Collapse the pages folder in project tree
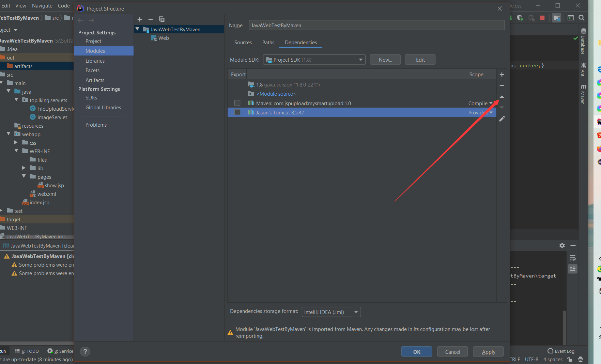Screen dimensions: 601x364 pyautogui.click(x=24, y=176)
